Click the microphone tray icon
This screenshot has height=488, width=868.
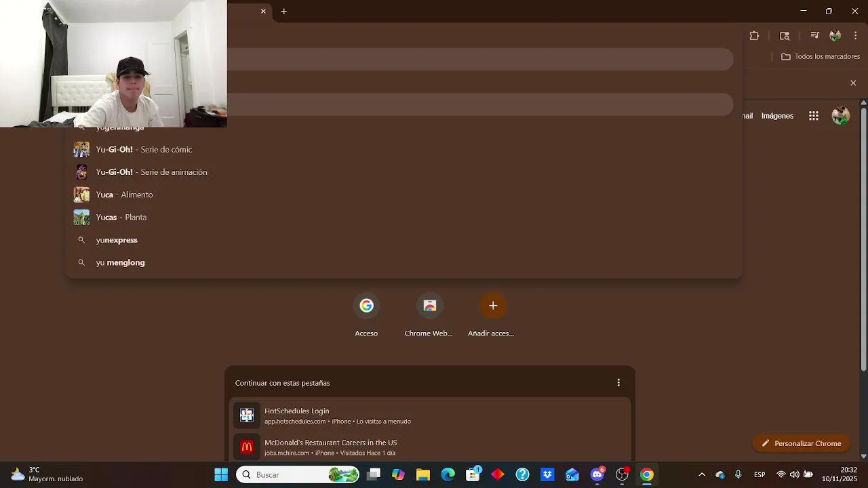[x=738, y=474]
